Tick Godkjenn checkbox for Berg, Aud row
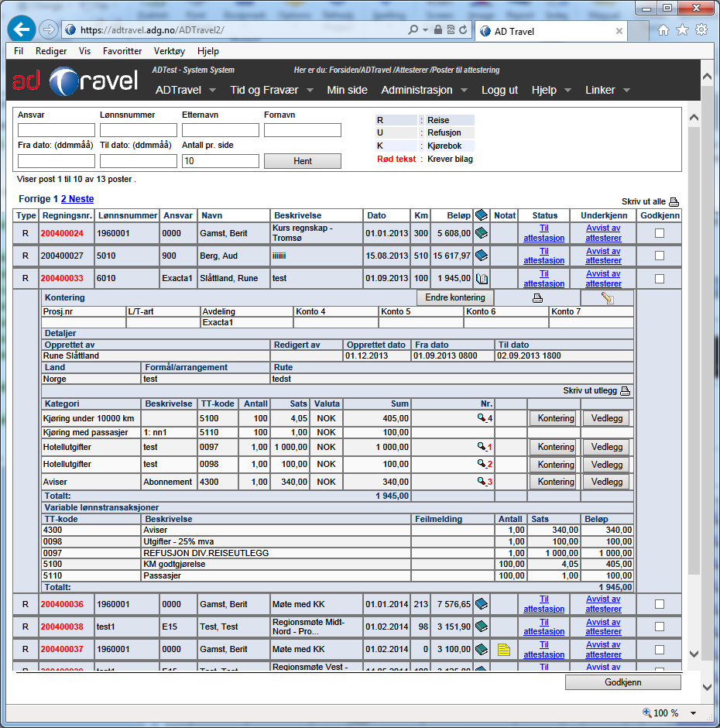The height and width of the screenshot is (728, 720). coord(660,256)
